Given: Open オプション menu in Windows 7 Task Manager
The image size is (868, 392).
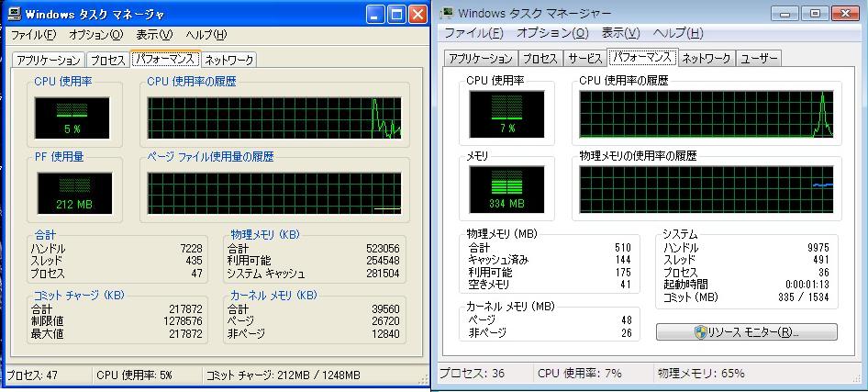Looking at the screenshot, I should [552, 33].
